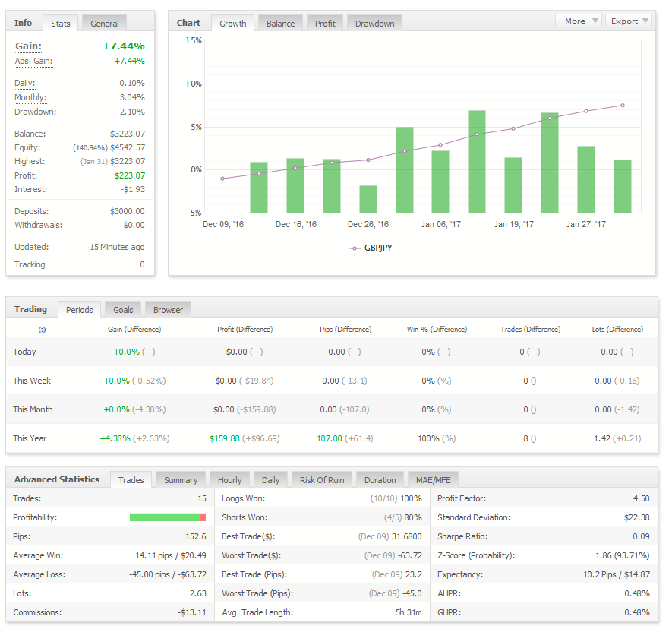
Task: Select the Balance chart tab
Action: (x=280, y=24)
